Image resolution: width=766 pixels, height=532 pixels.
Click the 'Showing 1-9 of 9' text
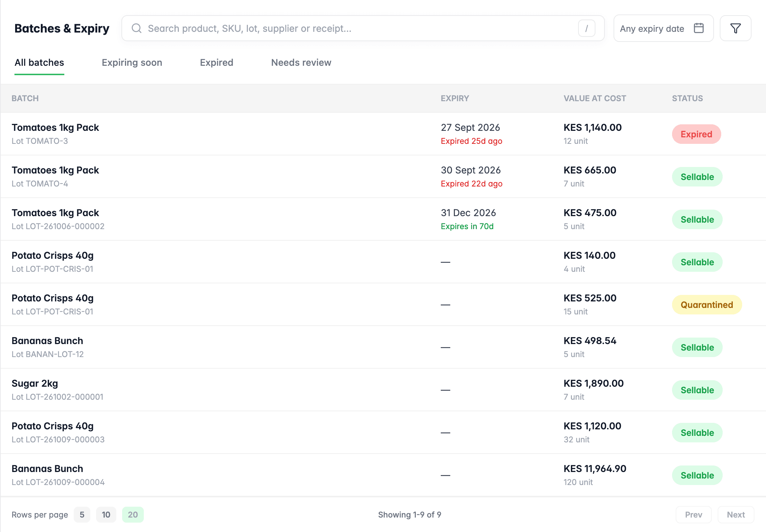[409, 515]
